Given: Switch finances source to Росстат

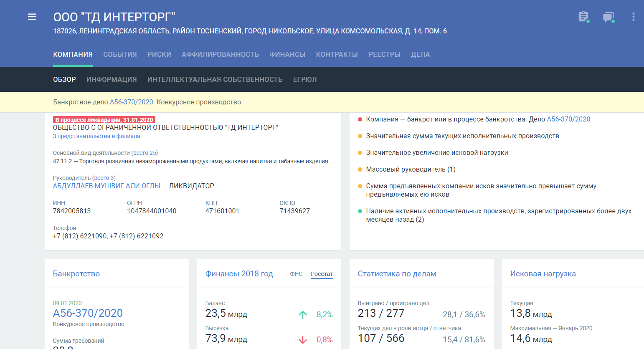Looking at the screenshot, I should click(x=322, y=274).
